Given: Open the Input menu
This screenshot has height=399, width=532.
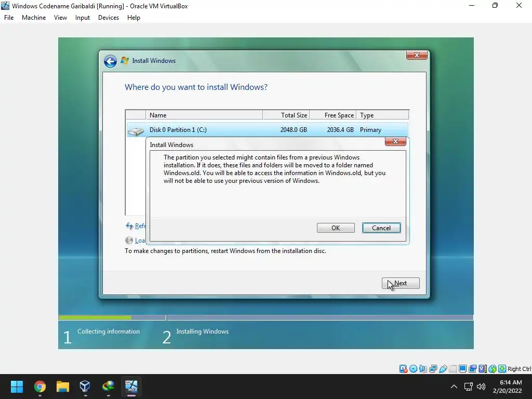Looking at the screenshot, I should (x=83, y=18).
